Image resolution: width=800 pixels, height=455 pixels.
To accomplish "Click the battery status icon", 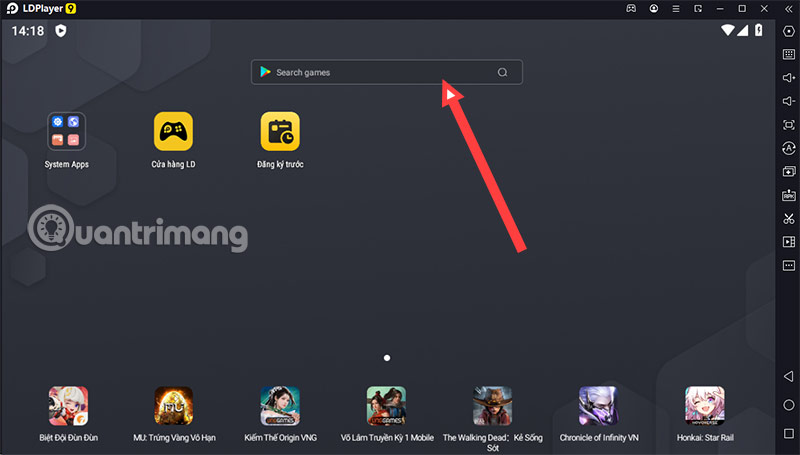I will click(759, 30).
